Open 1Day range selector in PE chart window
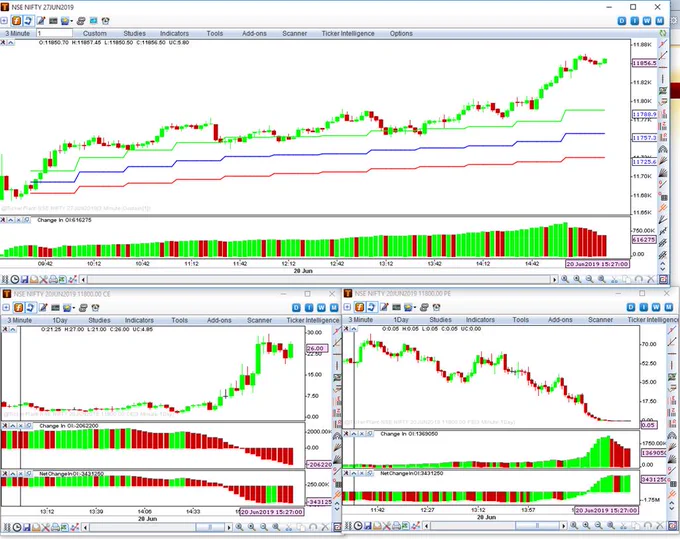This screenshot has height=539, width=680. (401, 320)
